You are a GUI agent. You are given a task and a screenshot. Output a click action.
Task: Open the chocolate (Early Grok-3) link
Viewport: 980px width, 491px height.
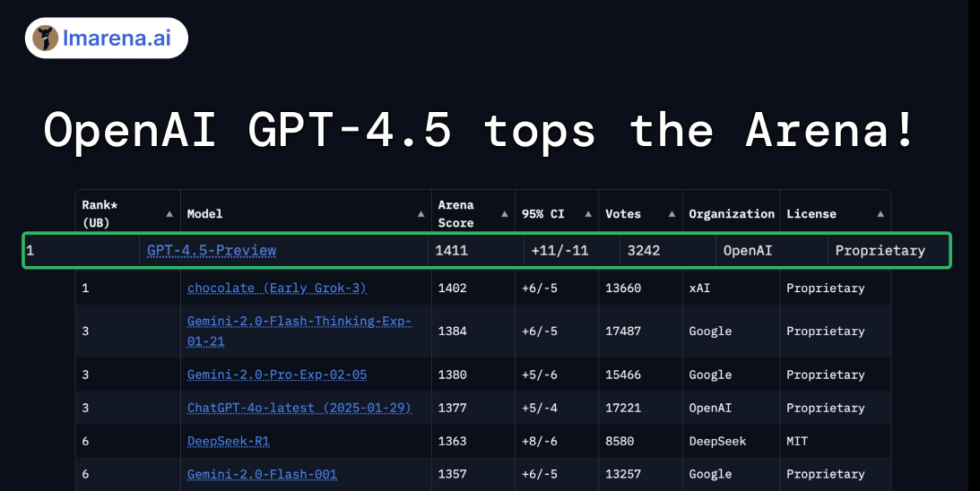click(x=276, y=289)
